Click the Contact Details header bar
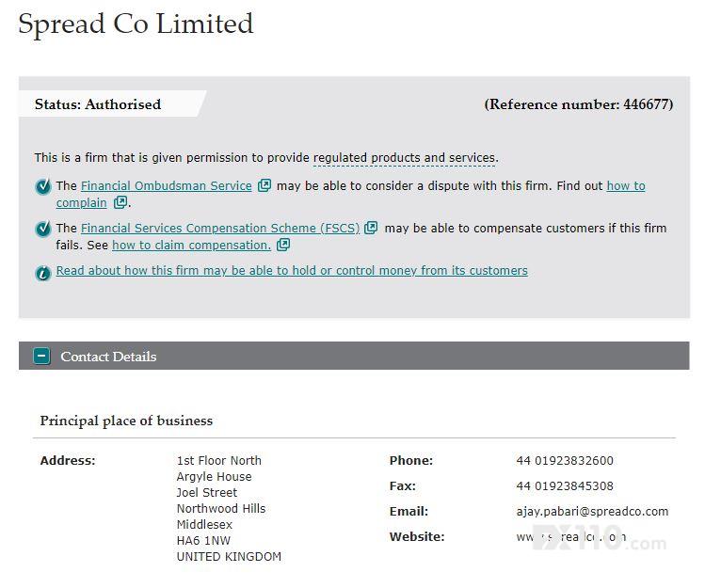705x588 pixels. point(354,356)
